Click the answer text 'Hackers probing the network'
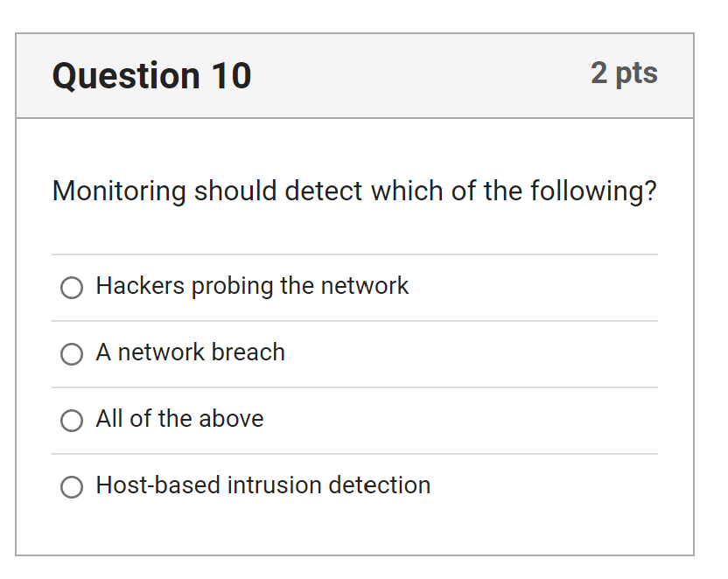Screen dimensions: 728x579 point(252,286)
